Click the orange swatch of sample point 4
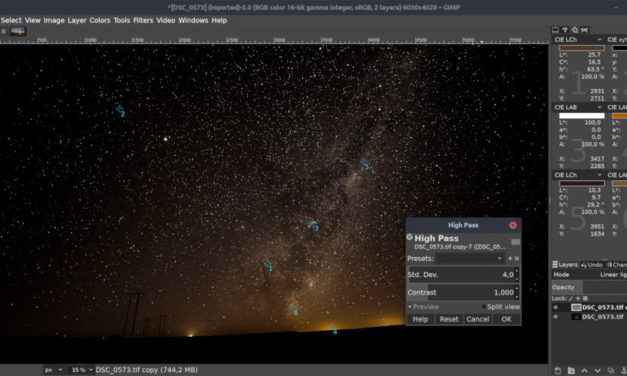627x376 pixels. (x=619, y=116)
